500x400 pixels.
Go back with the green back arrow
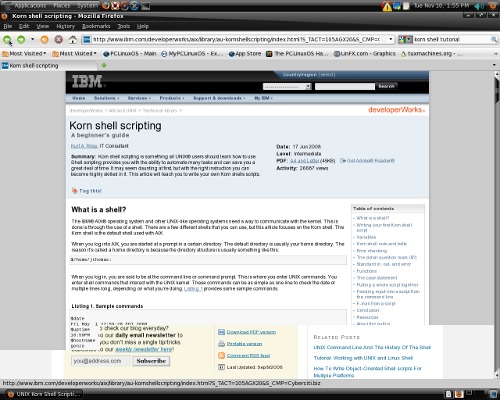coord(7,40)
